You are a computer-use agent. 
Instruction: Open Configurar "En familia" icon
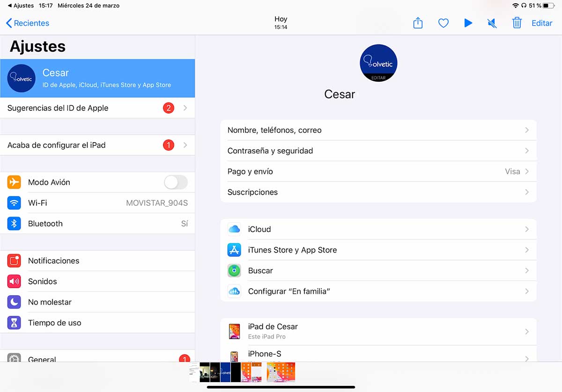coord(234,291)
